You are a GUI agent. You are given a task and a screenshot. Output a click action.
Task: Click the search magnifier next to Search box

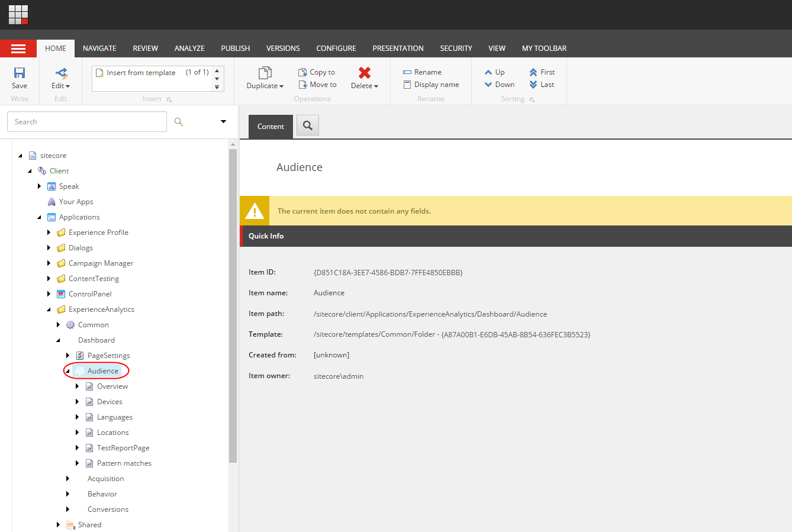tap(179, 122)
